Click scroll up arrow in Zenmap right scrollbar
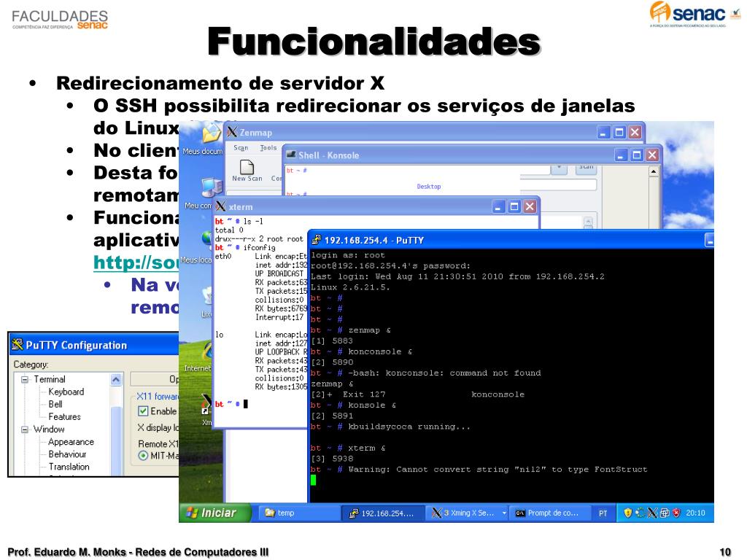The image size is (747, 560). pos(654,171)
